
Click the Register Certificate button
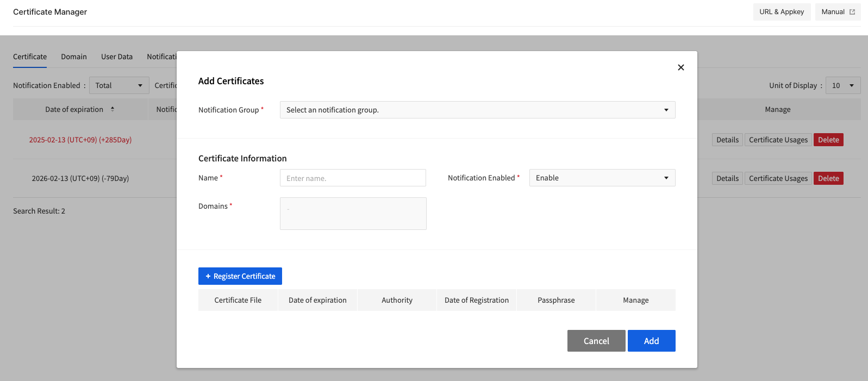coord(240,276)
